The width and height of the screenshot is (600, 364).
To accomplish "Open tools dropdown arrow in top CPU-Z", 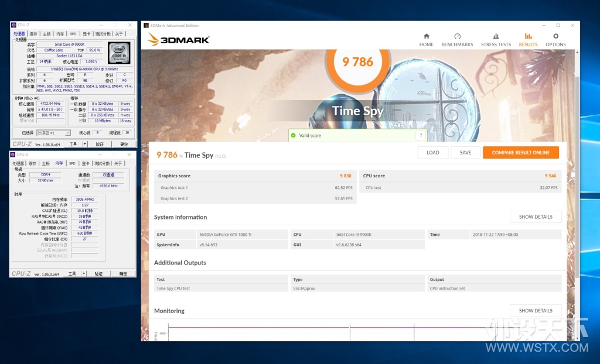I will (84, 144).
